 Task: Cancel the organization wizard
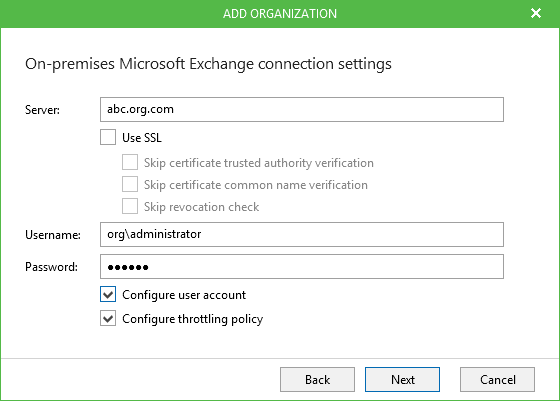point(497,379)
